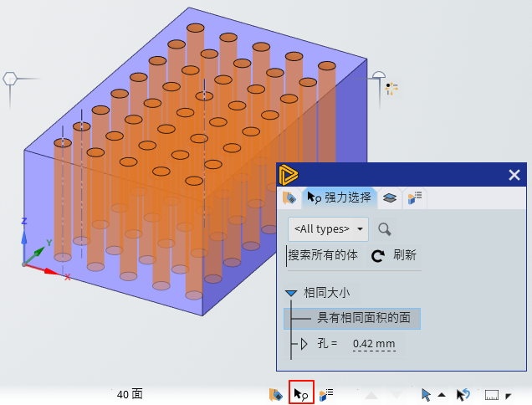The image size is (532, 405).
Task: Close the Power Selection panel
Action: [514, 175]
